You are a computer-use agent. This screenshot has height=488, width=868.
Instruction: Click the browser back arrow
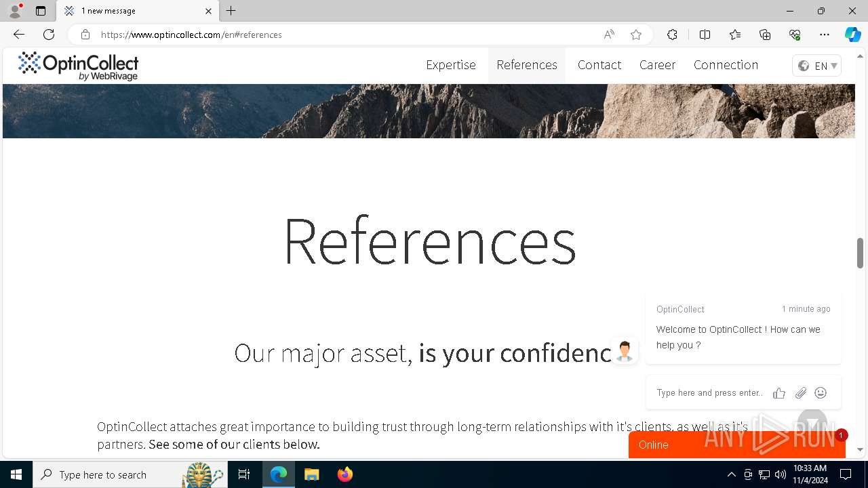point(19,35)
